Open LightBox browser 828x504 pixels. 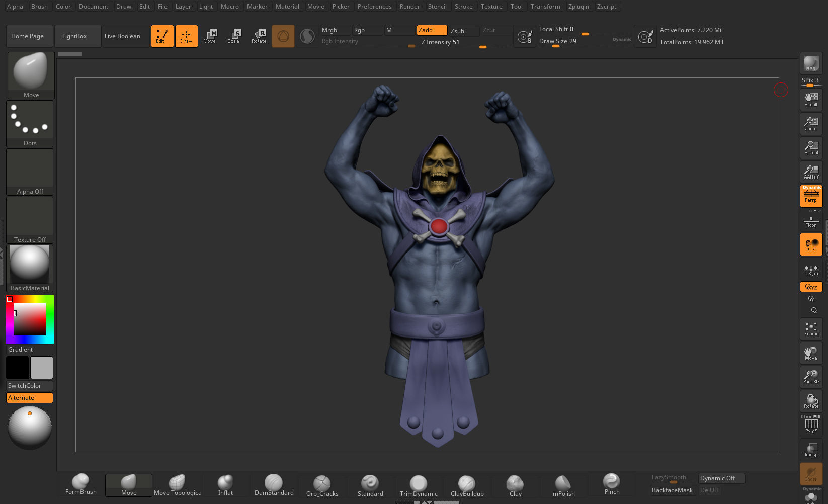pos(78,36)
